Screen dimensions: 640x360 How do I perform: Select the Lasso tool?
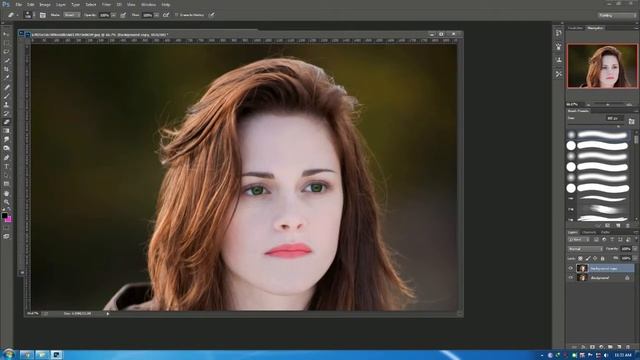6,51
